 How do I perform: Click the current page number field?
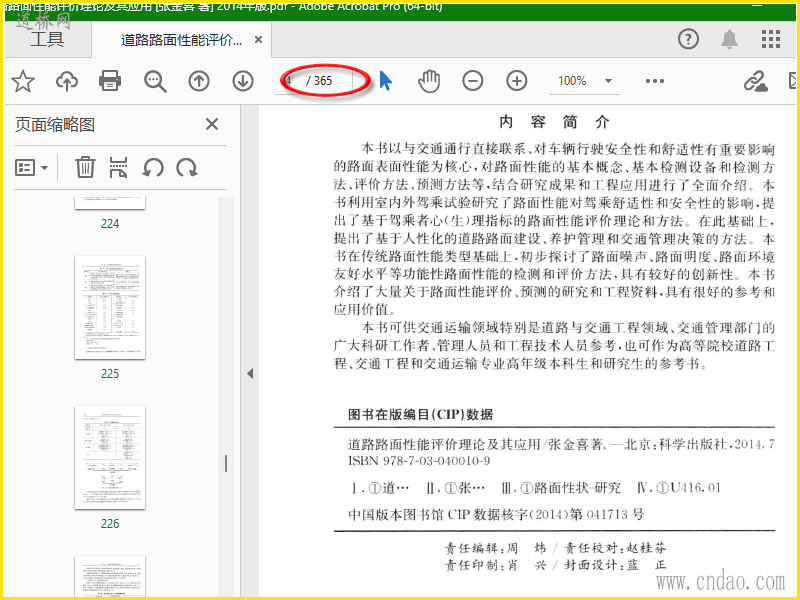(x=289, y=81)
